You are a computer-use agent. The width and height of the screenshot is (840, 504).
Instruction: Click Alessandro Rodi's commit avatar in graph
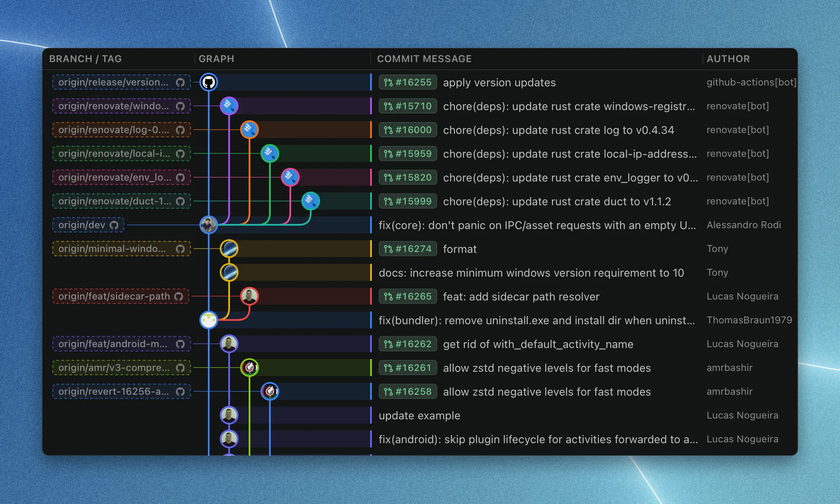click(209, 225)
